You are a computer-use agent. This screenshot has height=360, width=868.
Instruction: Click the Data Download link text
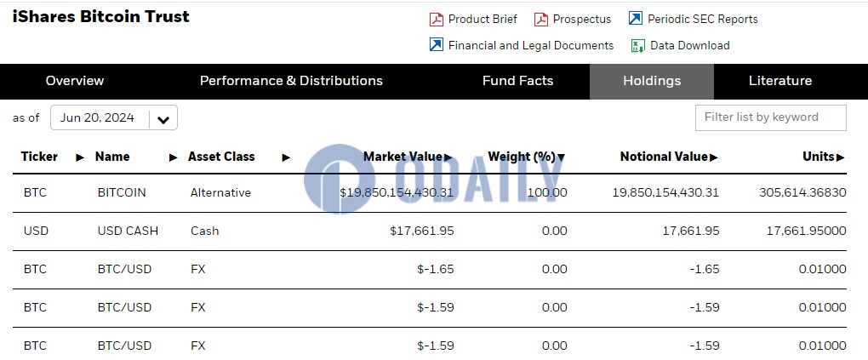click(689, 46)
